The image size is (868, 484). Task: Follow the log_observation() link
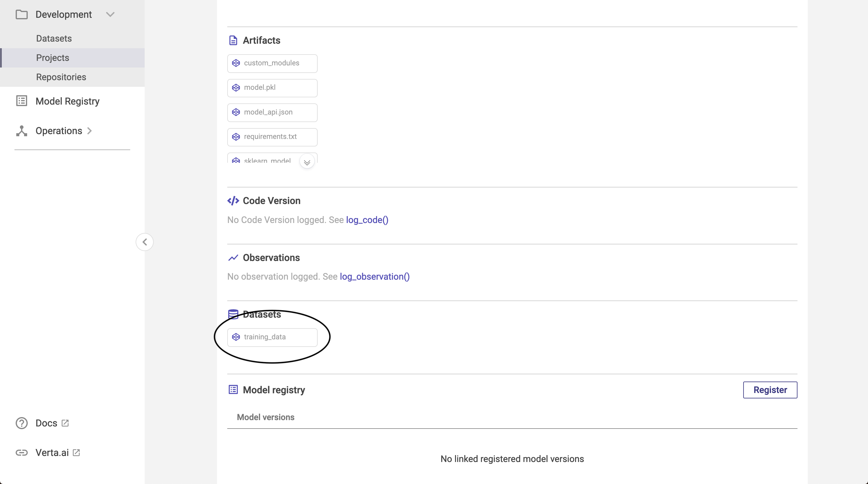pos(374,276)
